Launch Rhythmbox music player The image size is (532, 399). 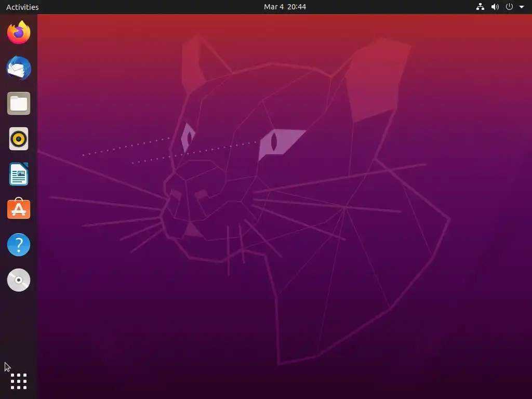[x=19, y=139]
